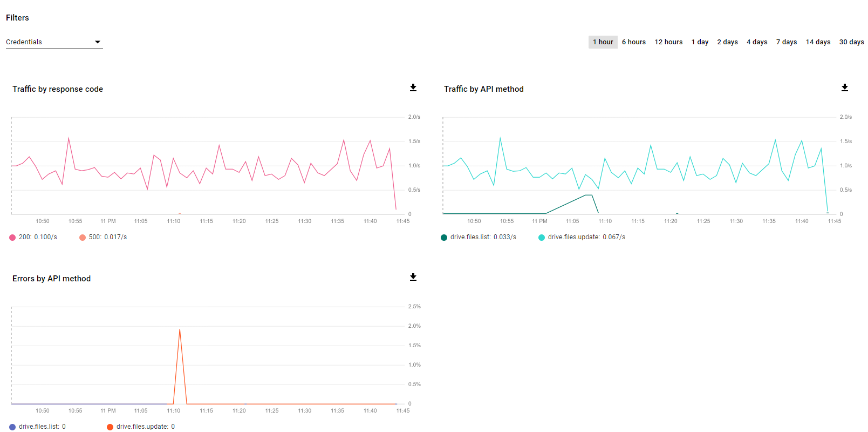868x432 pixels.
Task: Open the Credentials filter dropdown
Action: (x=54, y=42)
